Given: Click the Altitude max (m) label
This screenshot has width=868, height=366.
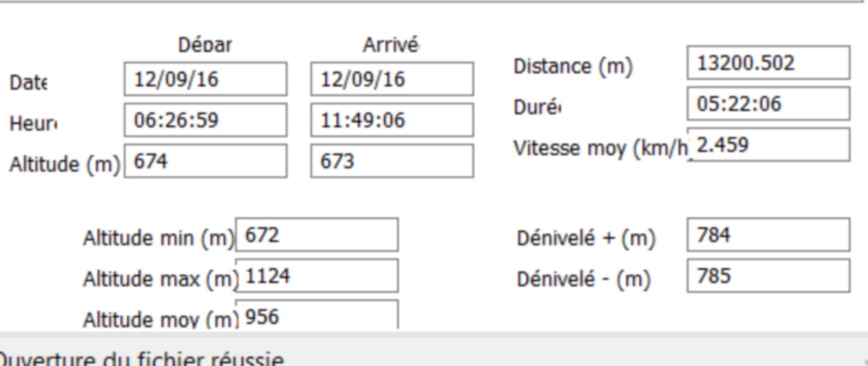Looking at the screenshot, I should 161,279.
